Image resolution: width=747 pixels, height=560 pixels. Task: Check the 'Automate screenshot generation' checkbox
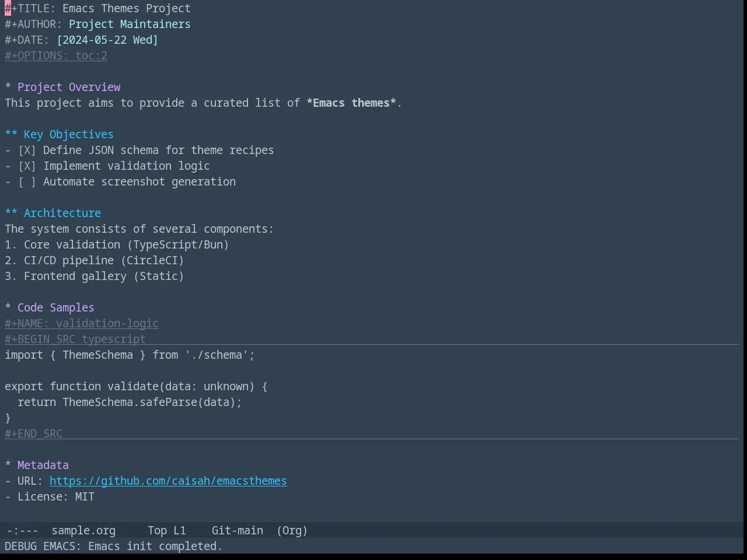pos(27,182)
